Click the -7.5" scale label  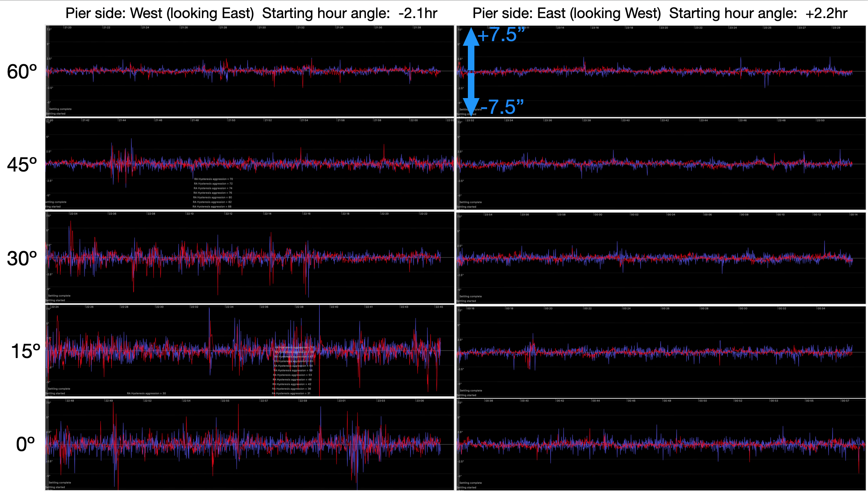tap(502, 107)
